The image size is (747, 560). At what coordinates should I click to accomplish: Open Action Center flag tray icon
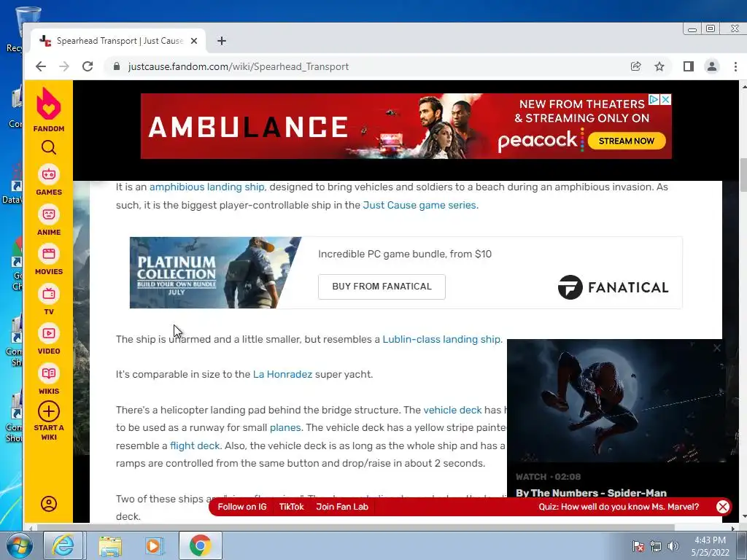coord(638,546)
